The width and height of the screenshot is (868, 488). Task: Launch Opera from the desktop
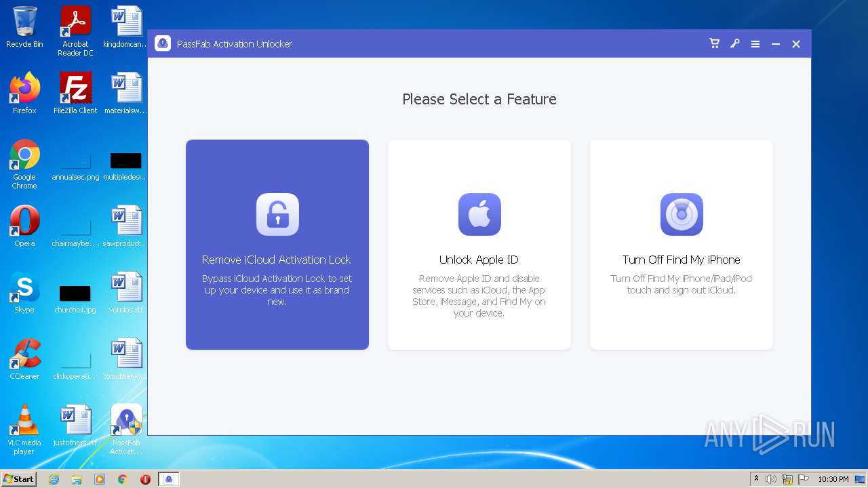[24, 226]
